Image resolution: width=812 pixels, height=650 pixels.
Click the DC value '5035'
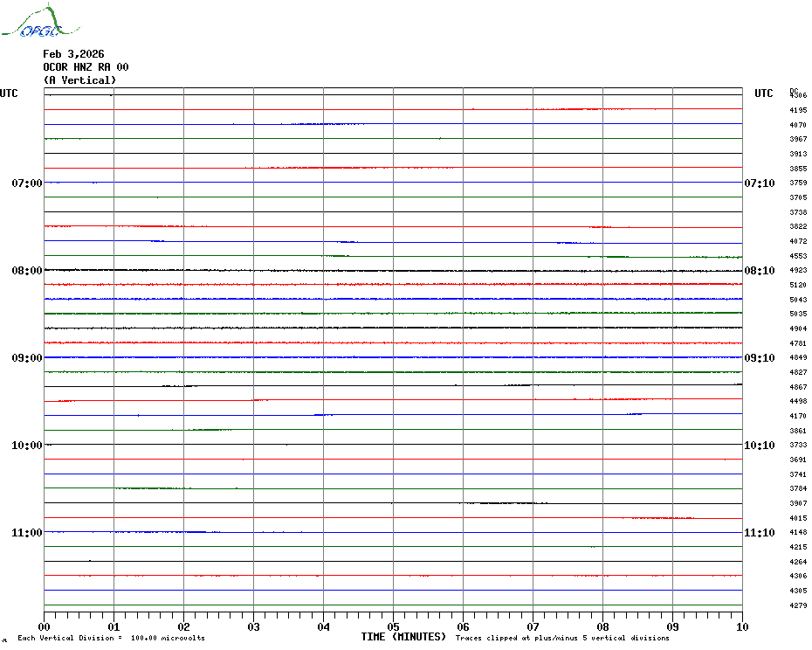(798, 314)
